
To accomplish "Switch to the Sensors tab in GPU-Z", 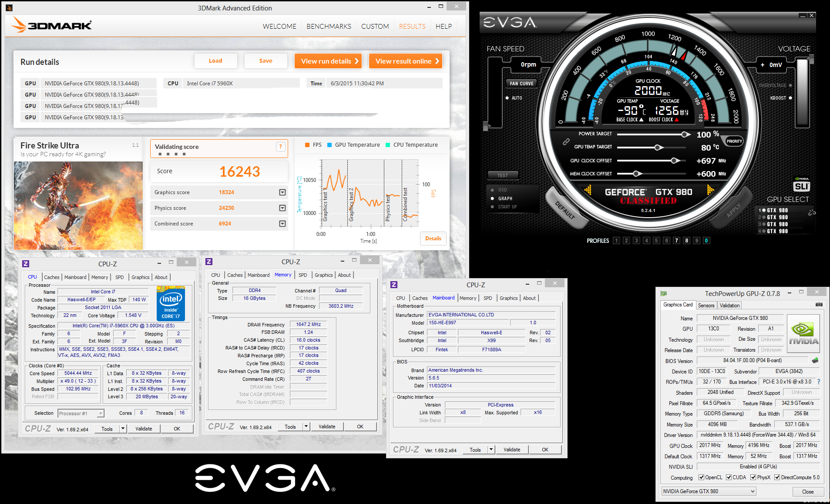I will point(706,306).
